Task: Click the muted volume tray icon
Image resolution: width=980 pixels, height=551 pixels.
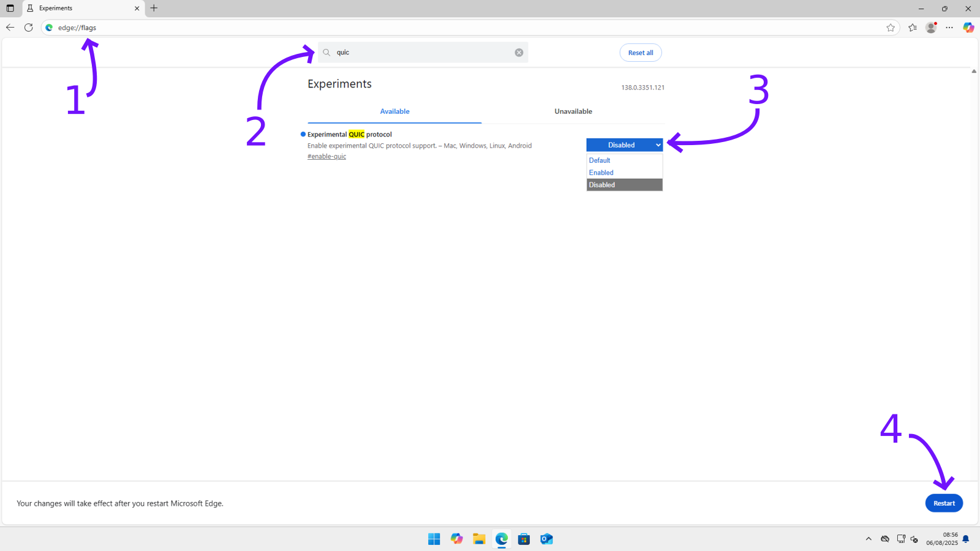Action: [914, 539]
